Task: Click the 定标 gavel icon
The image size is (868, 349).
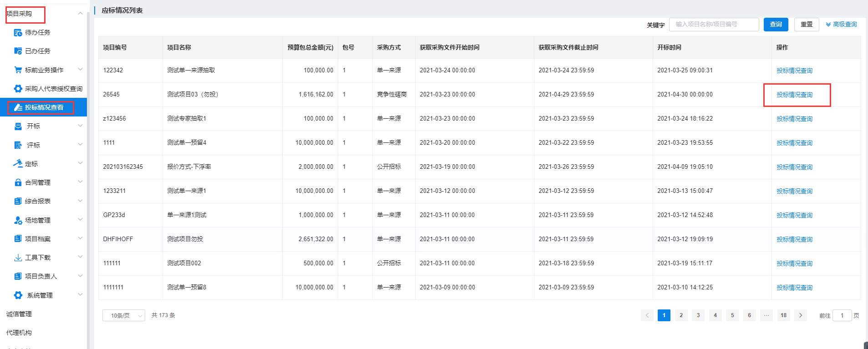Action: [18, 164]
